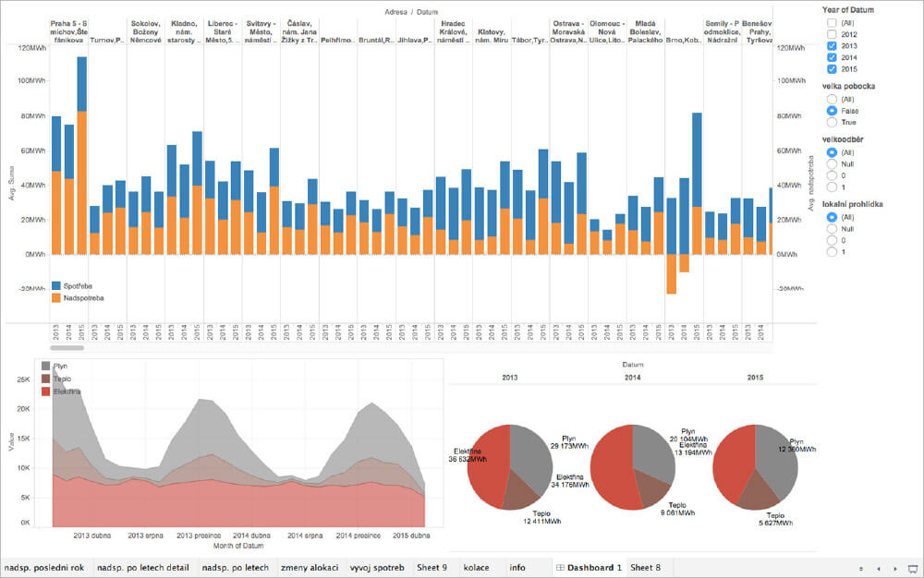This screenshot has width=924, height=578.
Task: Click the Dashboard 1 grid icon
Action: click(x=560, y=567)
